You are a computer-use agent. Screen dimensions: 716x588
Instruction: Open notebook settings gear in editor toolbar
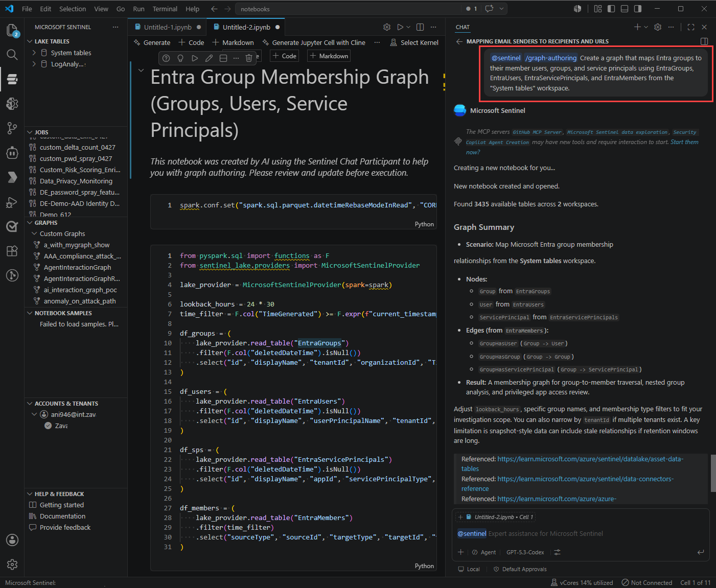click(x=387, y=27)
